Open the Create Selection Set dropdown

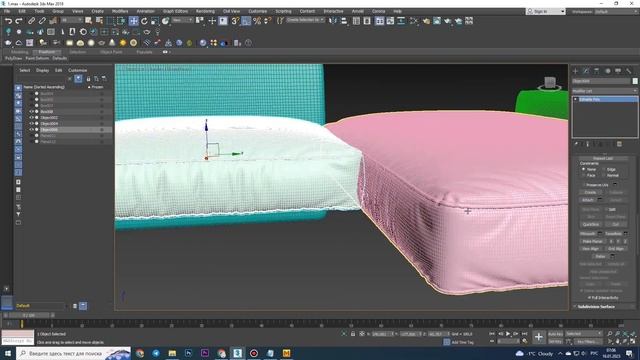pyautogui.click(x=305, y=20)
